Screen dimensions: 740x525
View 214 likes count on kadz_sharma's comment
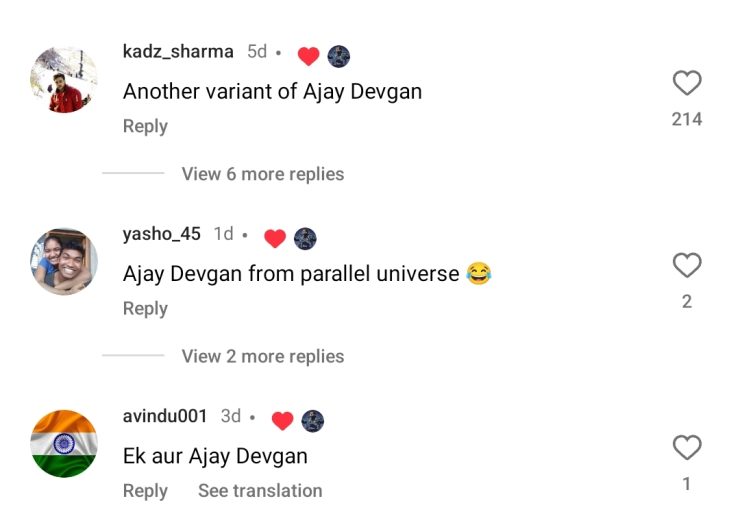click(x=687, y=119)
